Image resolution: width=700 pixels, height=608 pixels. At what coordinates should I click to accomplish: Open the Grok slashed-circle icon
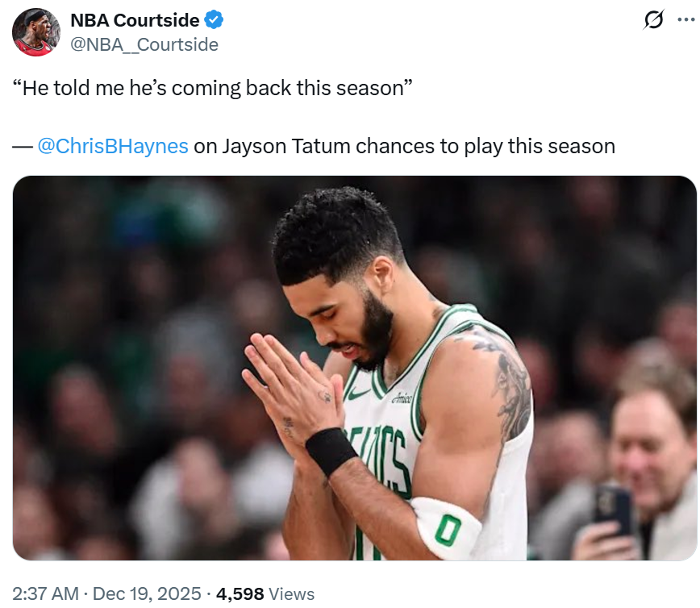(x=653, y=21)
